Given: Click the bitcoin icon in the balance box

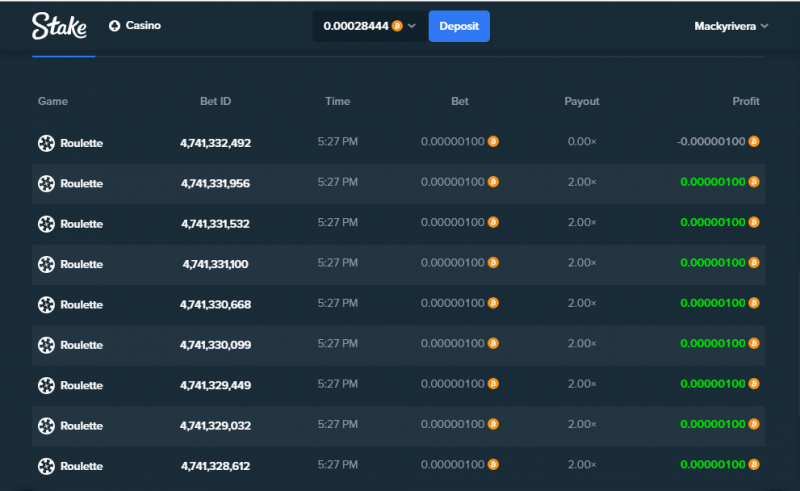Looking at the screenshot, I should point(397,26).
